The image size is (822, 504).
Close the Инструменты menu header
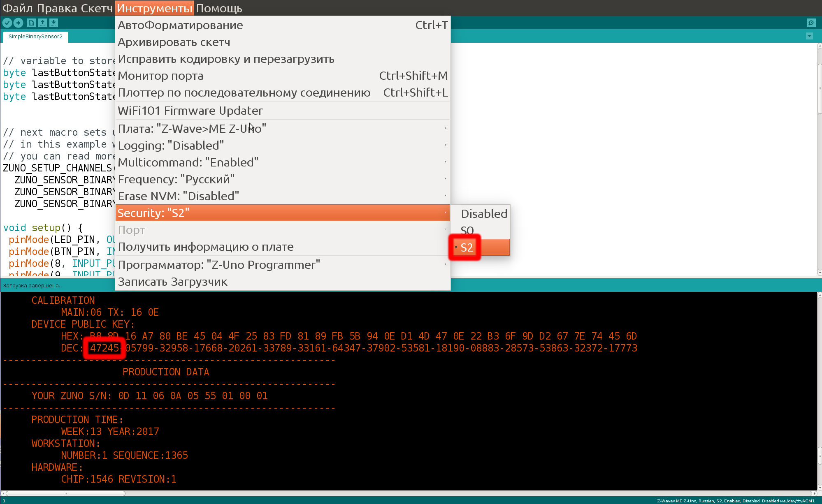click(x=154, y=8)
